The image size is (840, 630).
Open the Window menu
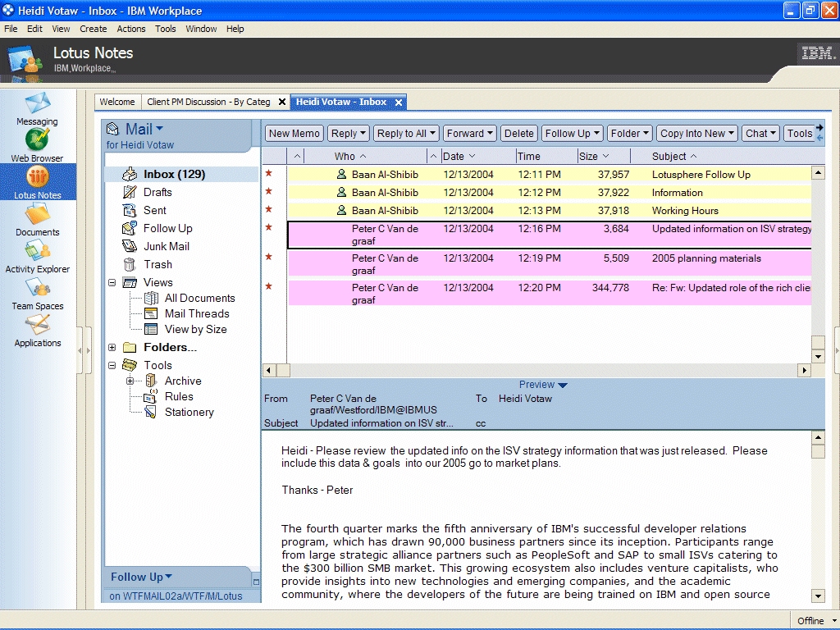(202, 29)
